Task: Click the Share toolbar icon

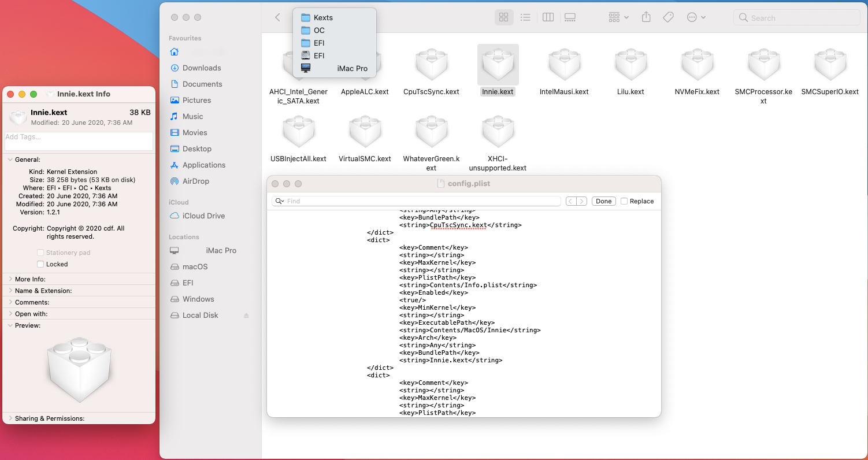Action: click(x=646, y=17)
